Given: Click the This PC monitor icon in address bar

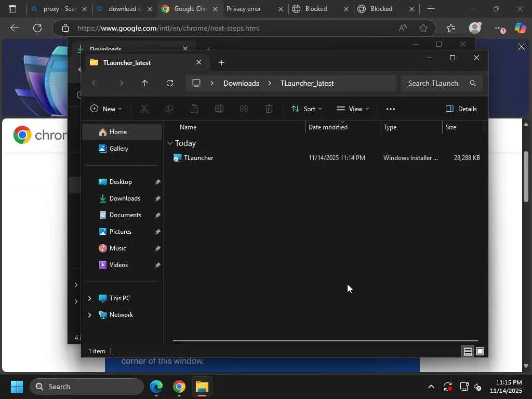Looking at the screenshot, I should point(196,83).
